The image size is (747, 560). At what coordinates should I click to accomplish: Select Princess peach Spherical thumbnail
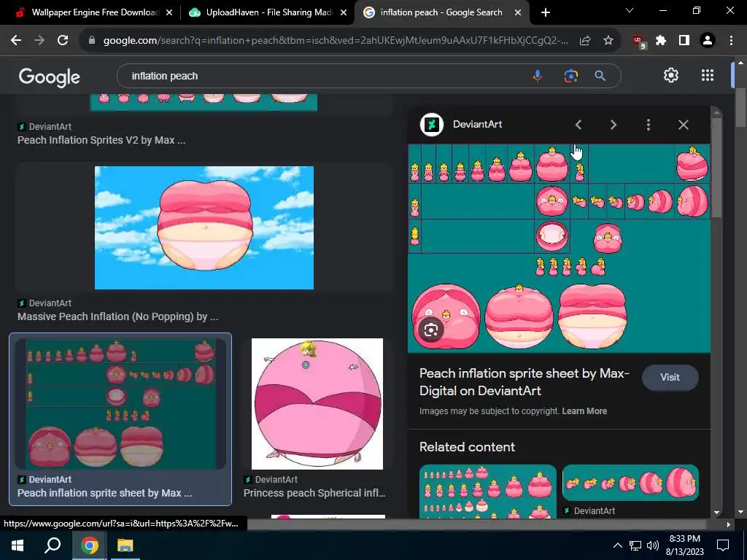pos(317,404)
